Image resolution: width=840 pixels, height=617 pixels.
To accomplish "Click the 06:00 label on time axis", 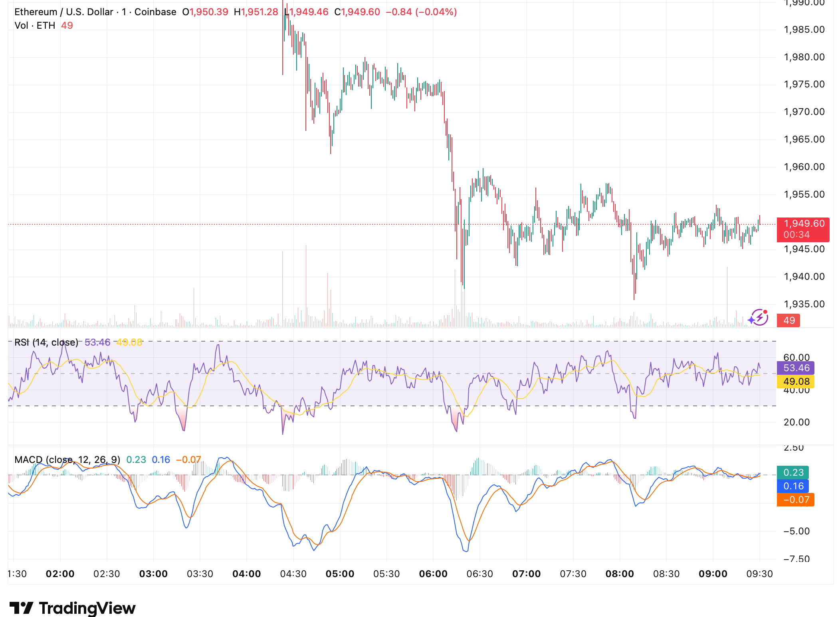I will (x=433, y=574).
